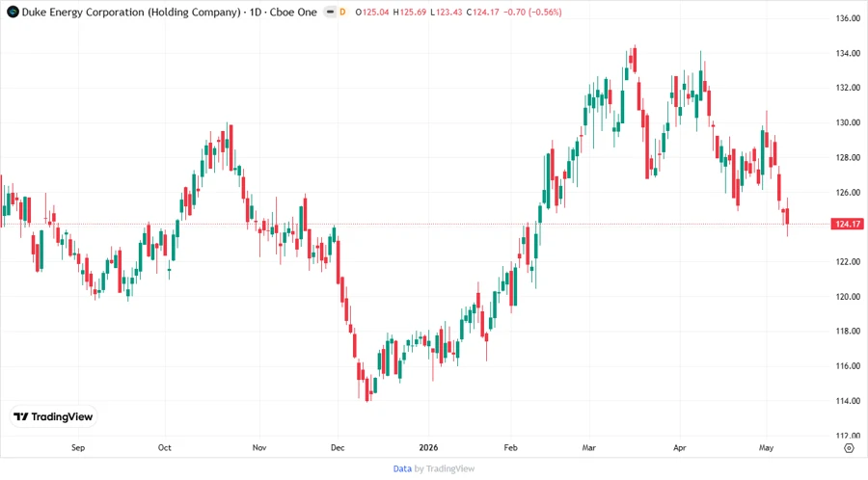
Task: Click the Mar time axis label
Action: tap(589, 447)
